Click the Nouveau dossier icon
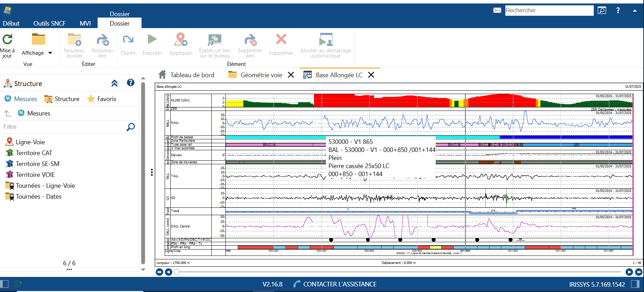This screenshot has width=644, height=292. [x=74, y=40]
